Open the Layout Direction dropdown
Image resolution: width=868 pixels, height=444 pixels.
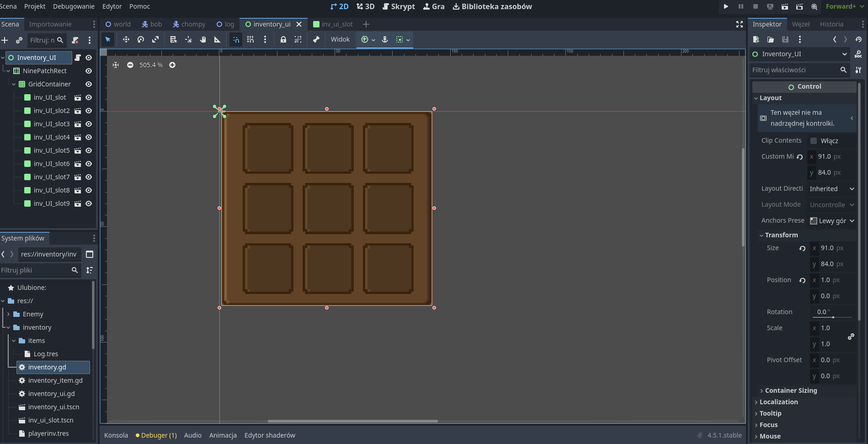[x=831, y=189]
